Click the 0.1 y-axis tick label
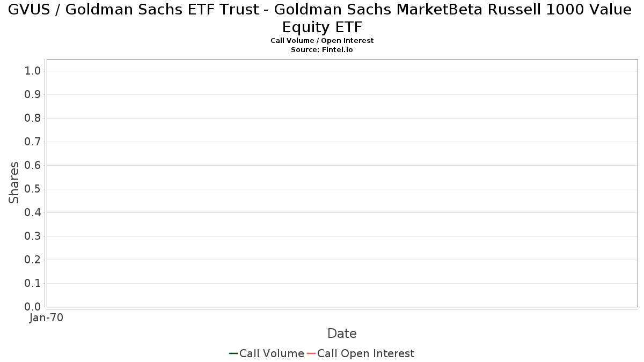The height and width of the screenshot is (362, 644). (33, 284)
